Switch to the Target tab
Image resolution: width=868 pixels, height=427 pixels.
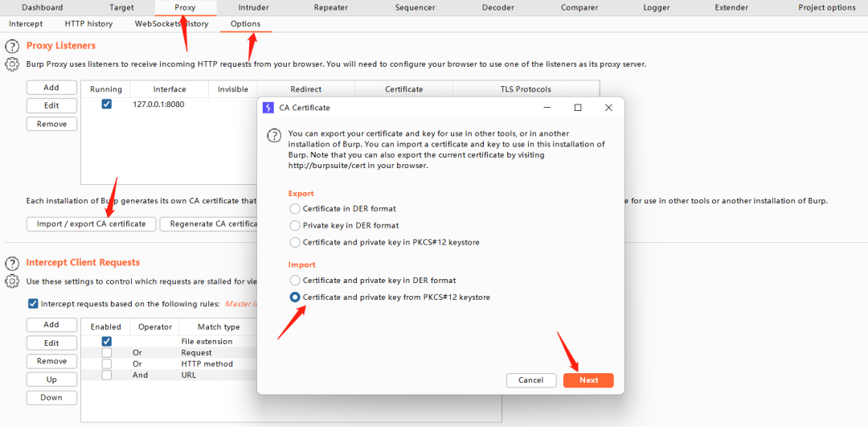click(x=121, y=8)
